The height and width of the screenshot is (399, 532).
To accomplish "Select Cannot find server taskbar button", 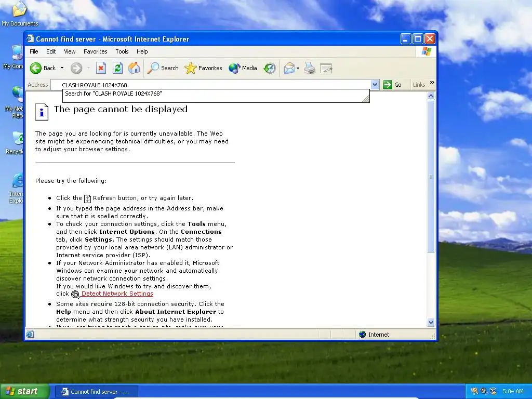I will pos(96,392).
